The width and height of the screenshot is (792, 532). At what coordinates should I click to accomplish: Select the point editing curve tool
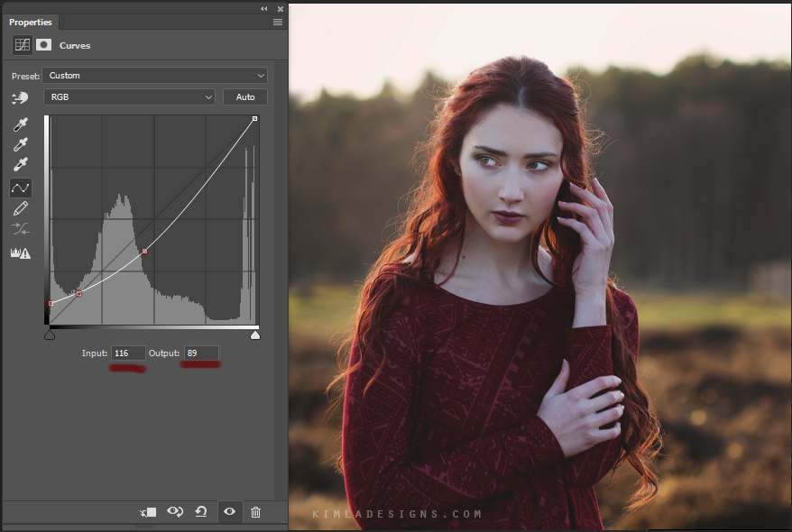[20, 187]
